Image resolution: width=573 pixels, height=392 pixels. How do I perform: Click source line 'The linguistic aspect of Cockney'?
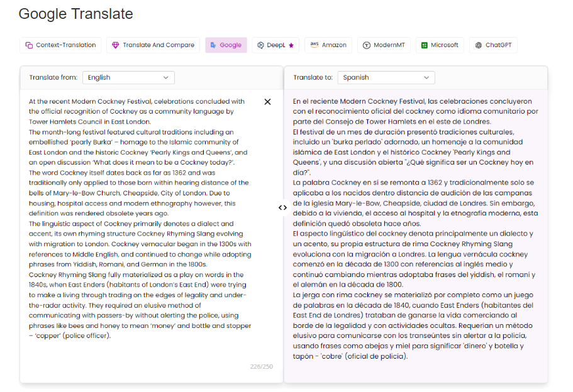(x=131, y=224)
